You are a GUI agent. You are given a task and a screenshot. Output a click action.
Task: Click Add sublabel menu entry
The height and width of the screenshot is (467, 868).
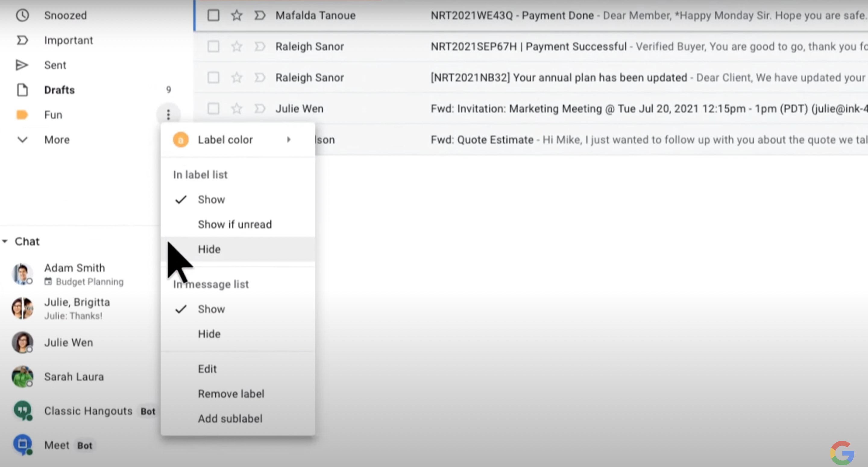230,418
